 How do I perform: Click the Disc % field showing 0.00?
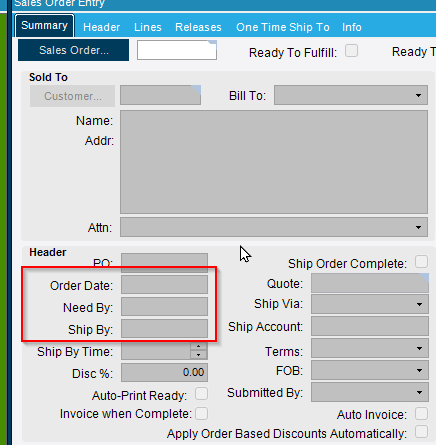[x=164, y=372]
